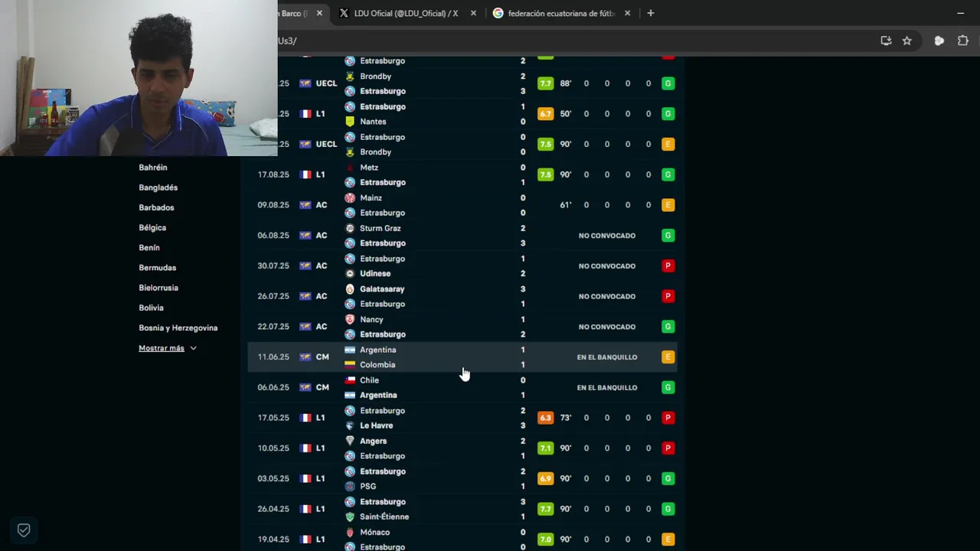Click the AC competition icon on 09.08.25
Viewport: 980px width, 551px height.
(x=305, y=205)
